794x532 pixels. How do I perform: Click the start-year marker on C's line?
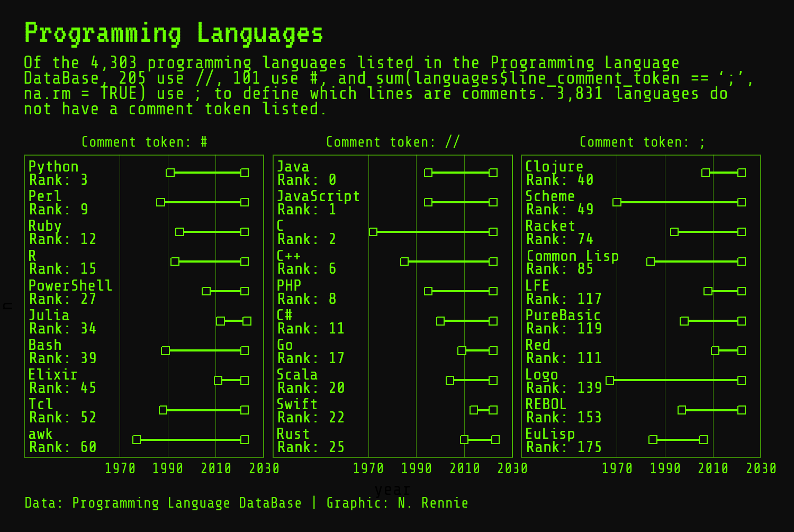(373, 232)
